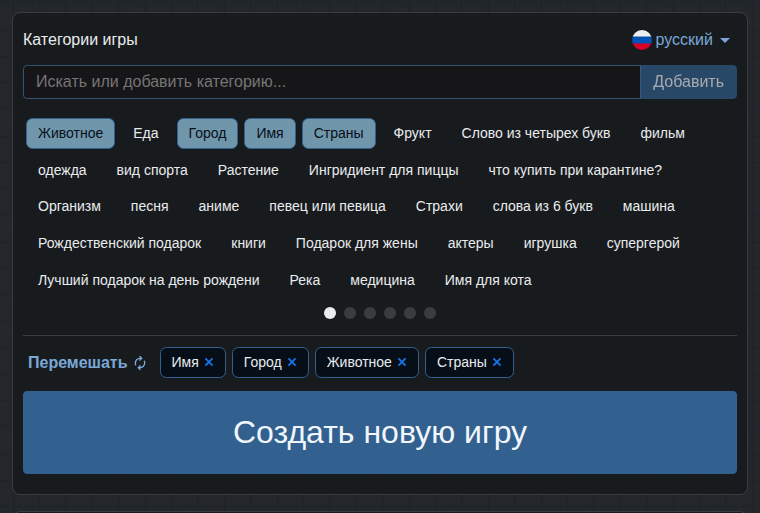760x513 pixels.
Task: Click the Добавить button
Action: (x=688, y=82)
